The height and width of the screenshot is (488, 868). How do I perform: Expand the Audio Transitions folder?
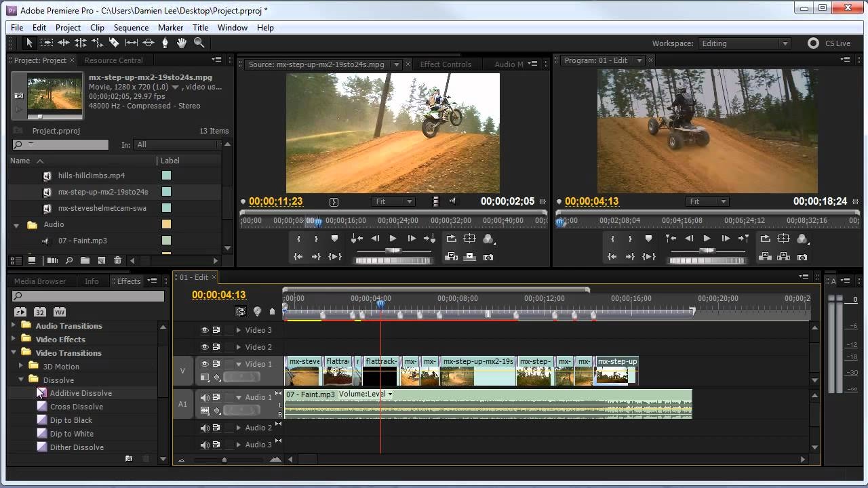click(14, 326)
